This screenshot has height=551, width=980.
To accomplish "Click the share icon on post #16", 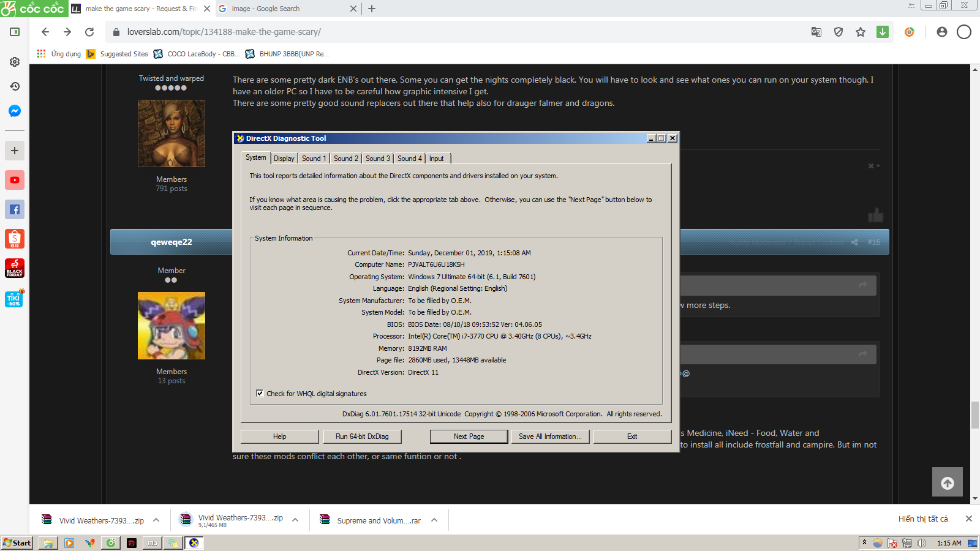I will click(x=854, y=242).
